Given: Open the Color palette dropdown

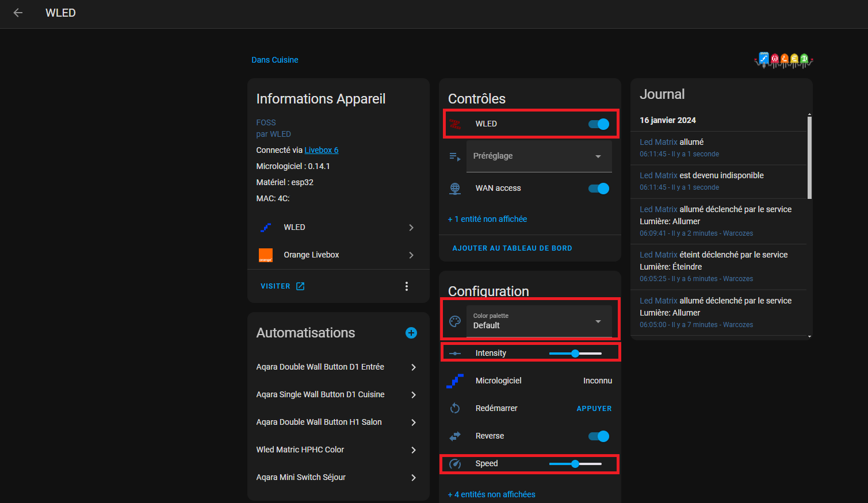Looking at the screenshot, I should click(539, 321).
